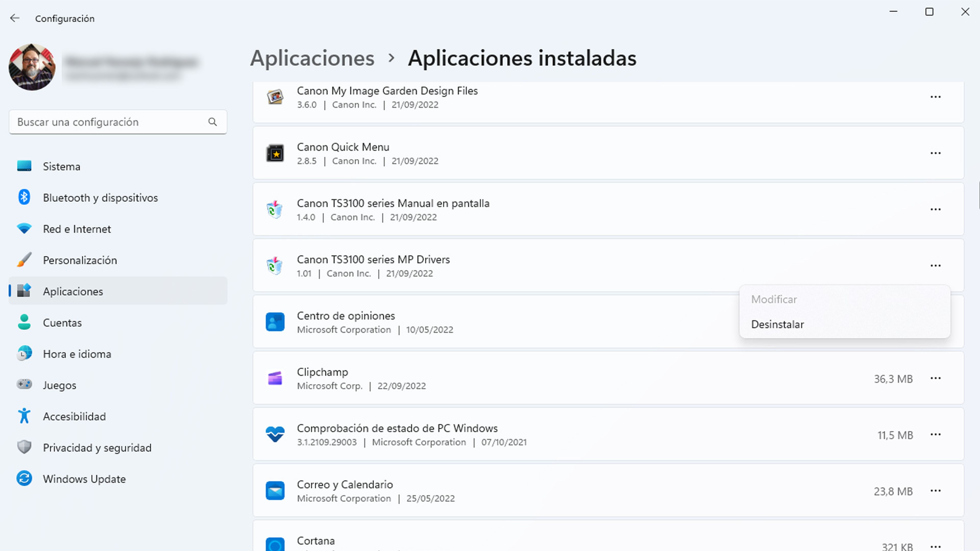Viewport: 980px width, 551px height.
Task: Open Hora e idioma settings
Action: click(x=118, y=354)
